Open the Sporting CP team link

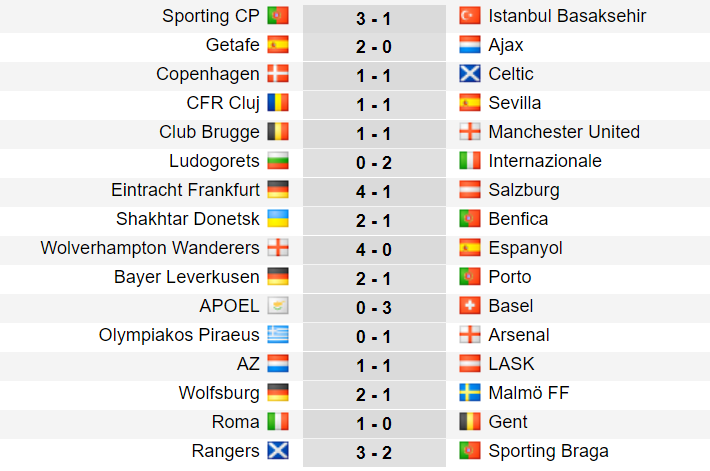[x=210, y=16]
